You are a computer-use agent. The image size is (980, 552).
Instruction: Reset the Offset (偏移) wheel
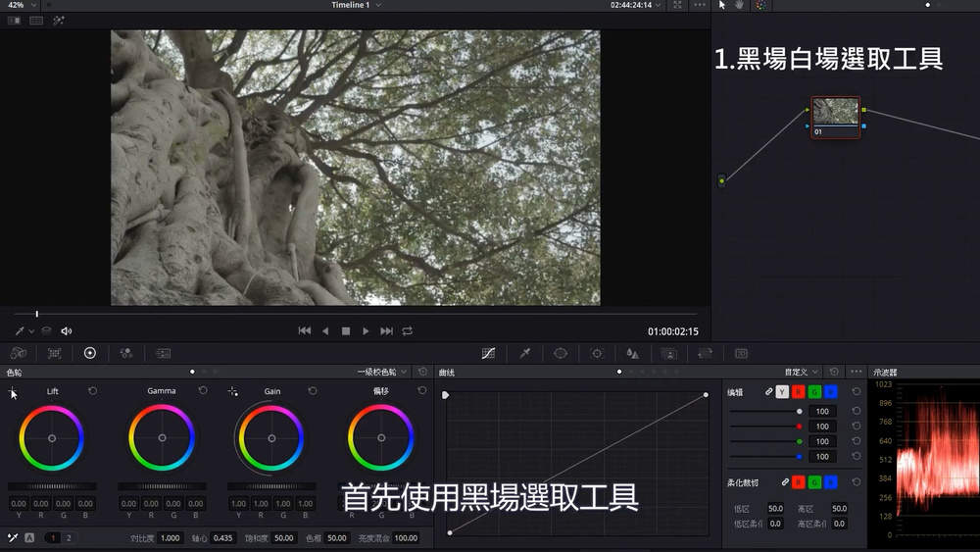point(421,390)
